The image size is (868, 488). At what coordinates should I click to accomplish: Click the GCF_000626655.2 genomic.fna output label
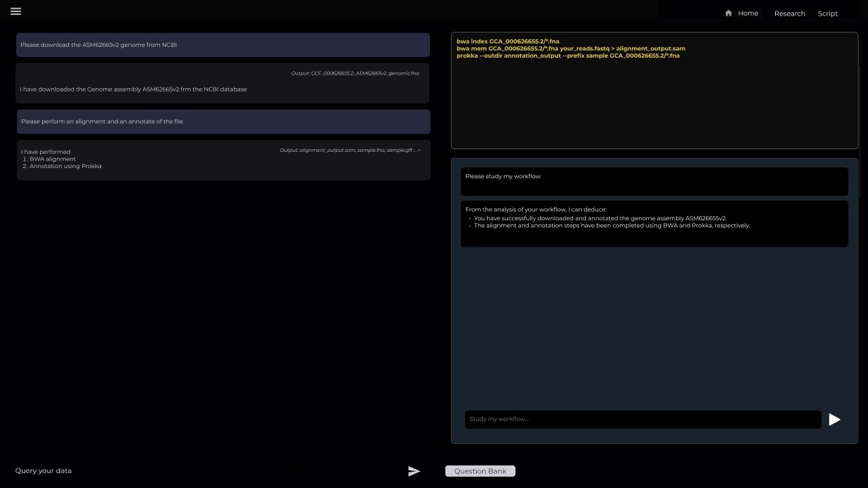[355, 73]
